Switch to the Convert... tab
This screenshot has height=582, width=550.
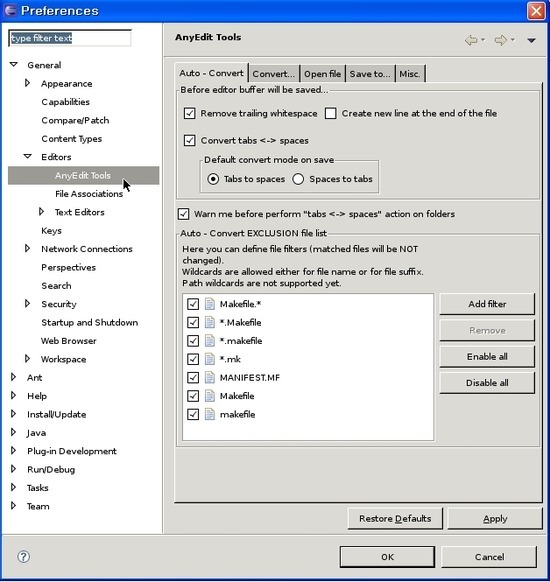[x=274, y=74]
